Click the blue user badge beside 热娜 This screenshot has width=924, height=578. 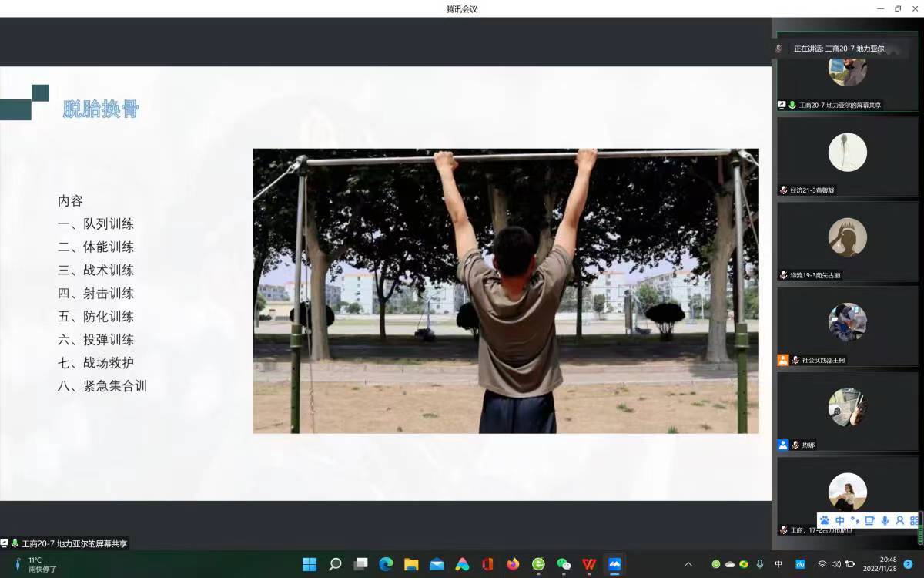coord(783,445)
